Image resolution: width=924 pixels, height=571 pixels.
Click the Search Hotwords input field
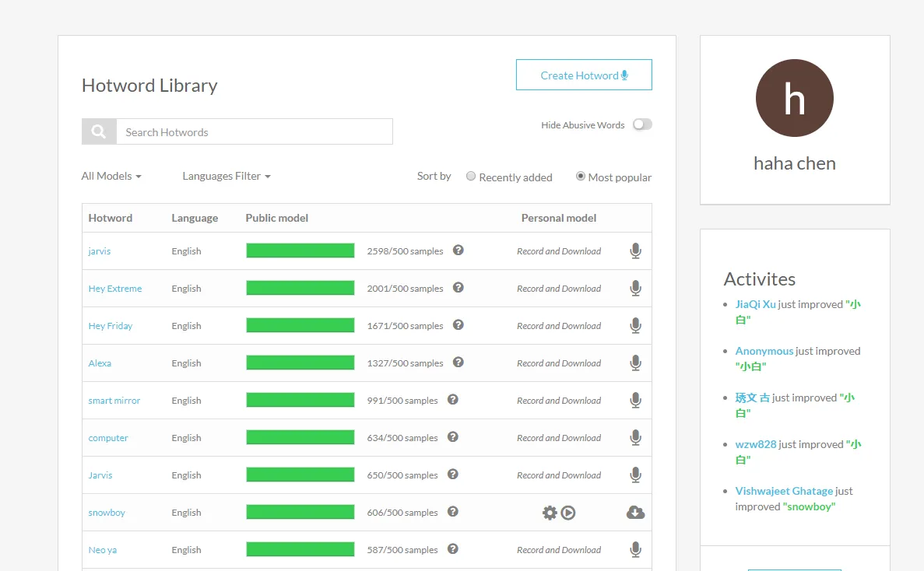click(255, 131)
